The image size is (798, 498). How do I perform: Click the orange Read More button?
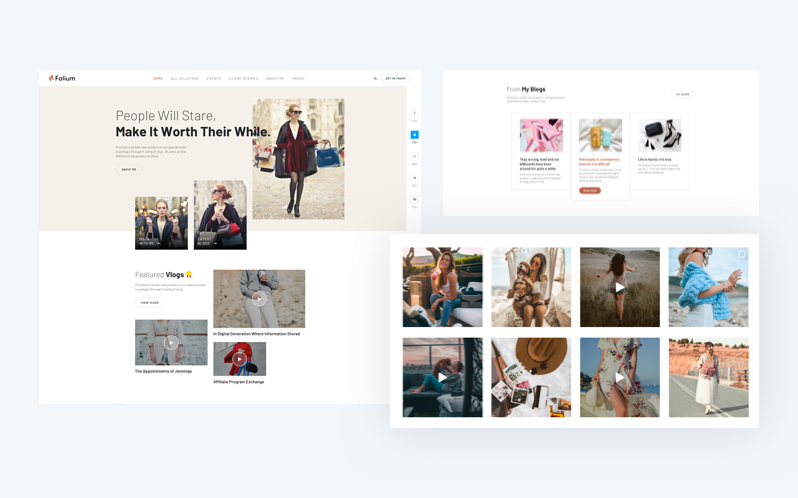(x=590, y=190)
